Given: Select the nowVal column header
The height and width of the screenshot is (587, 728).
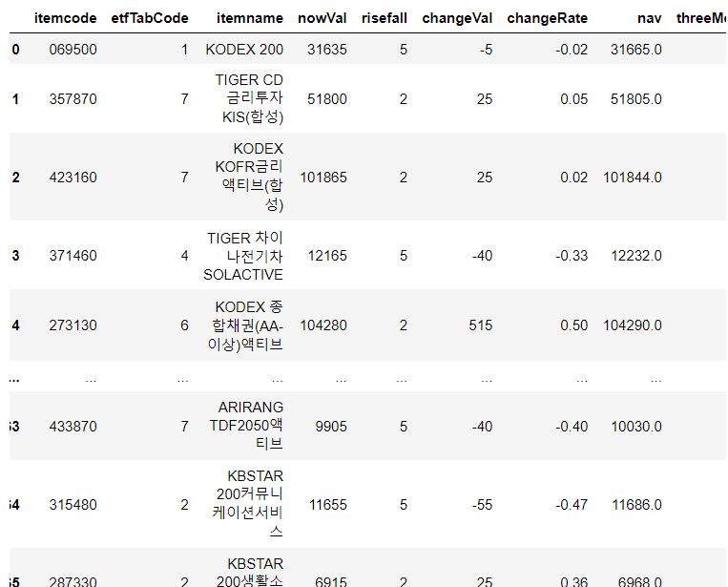Looking at the screenshot, I should click(322, 18).
